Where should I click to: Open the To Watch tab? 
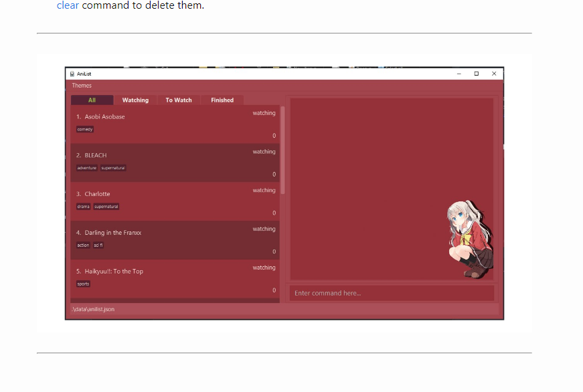click(x=179, y=100)
